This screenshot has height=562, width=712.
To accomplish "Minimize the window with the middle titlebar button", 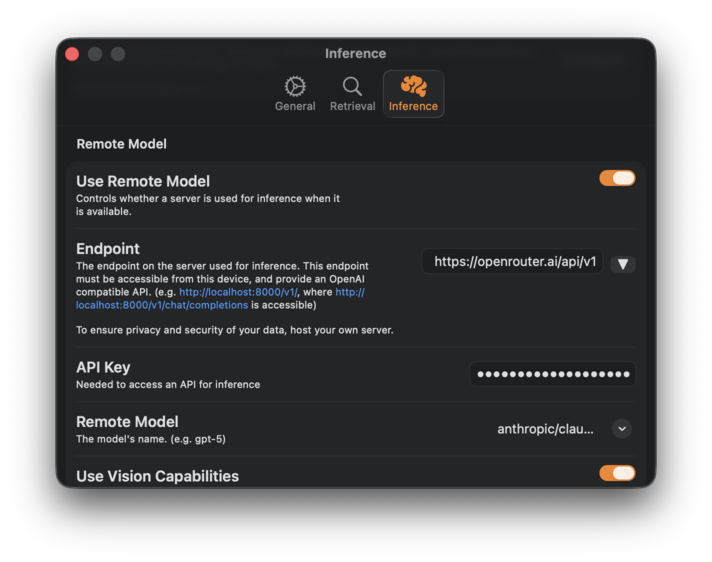I will (x=95, y=54).
